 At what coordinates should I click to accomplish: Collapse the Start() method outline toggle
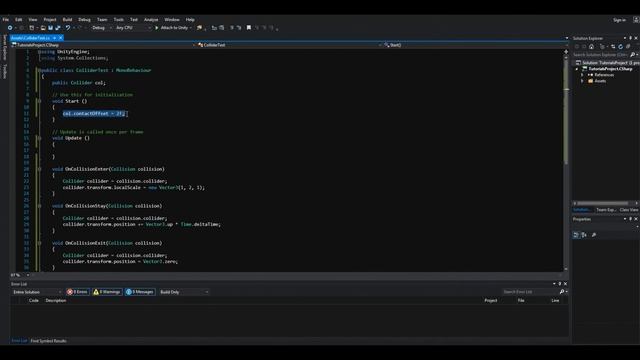(x=39, y=101)
